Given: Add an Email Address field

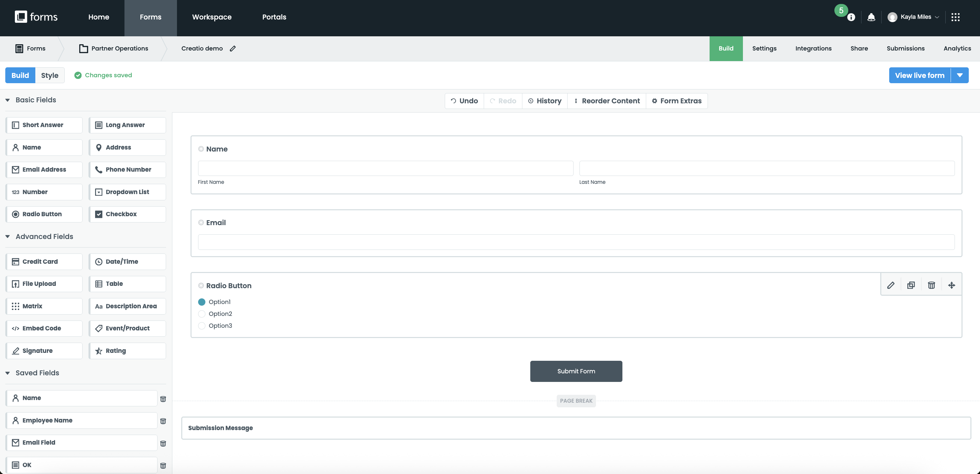Looking at the screenshot, I should coord(44,170).
